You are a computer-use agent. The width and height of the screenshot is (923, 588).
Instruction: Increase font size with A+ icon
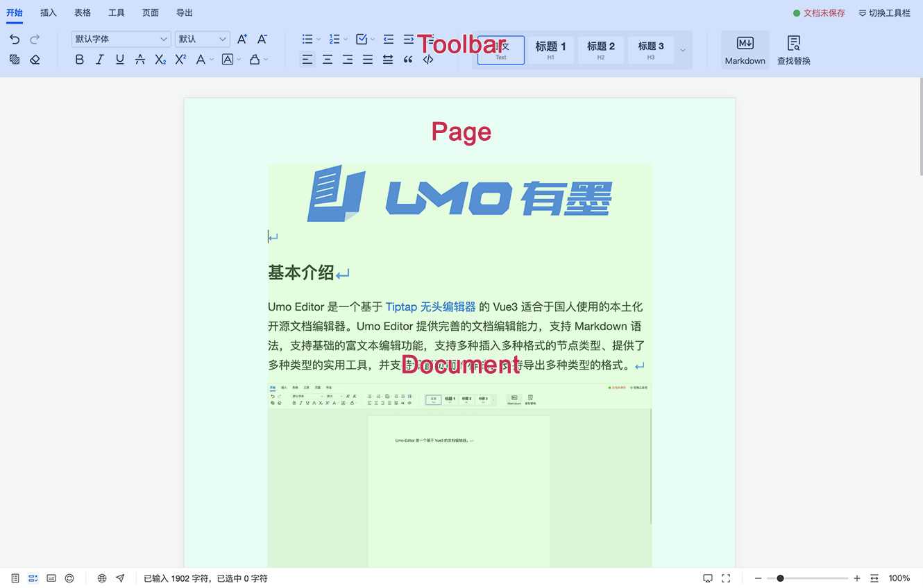tap(242, 40)
